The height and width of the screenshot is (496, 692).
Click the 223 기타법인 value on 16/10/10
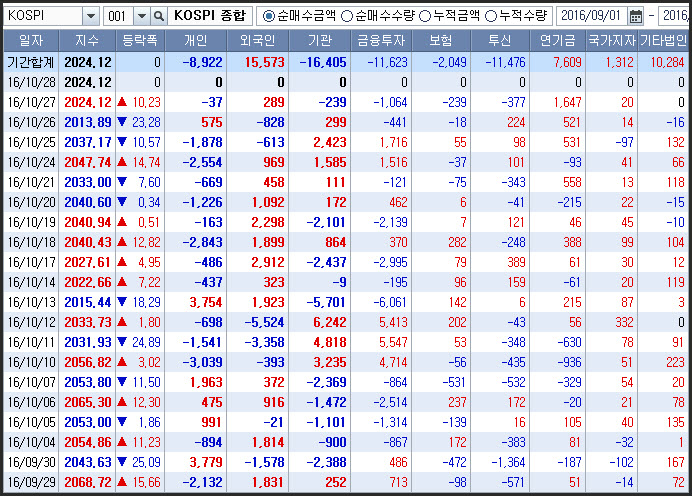[x=675, y=363]
